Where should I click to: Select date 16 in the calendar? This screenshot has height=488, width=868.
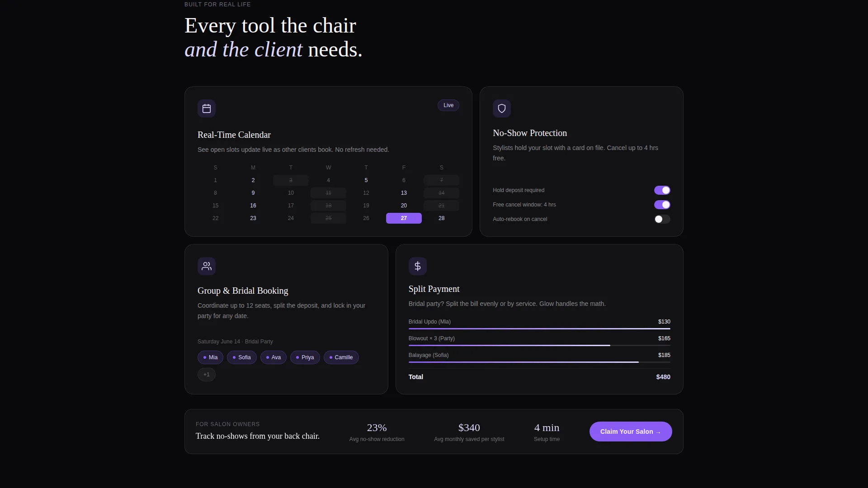[x=253, y=206]
